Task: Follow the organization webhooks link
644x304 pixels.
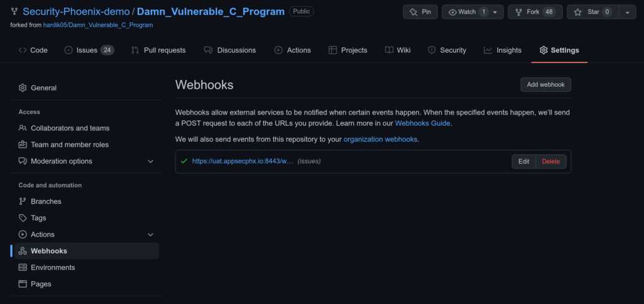Action: [380, 139]
